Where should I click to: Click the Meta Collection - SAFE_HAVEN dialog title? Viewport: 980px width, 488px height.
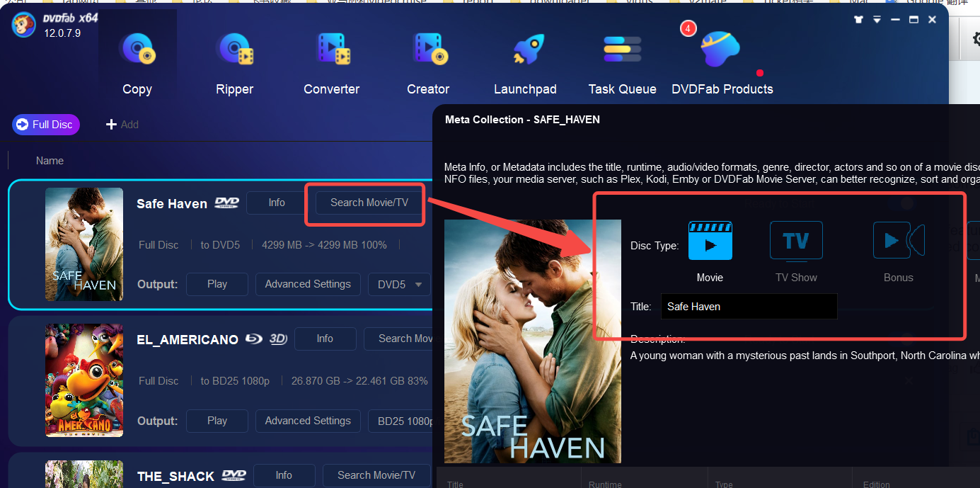pos(522,120)
